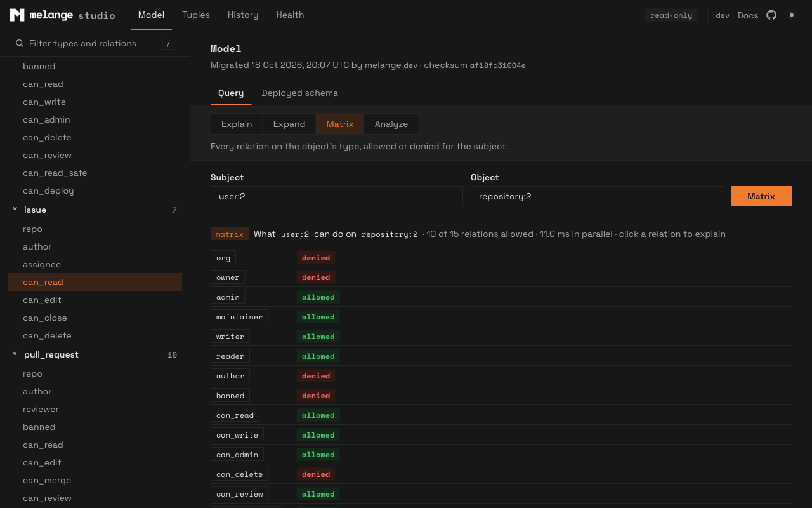Open the History tab
This screenshot has height=508, width=812.
point(243,15)
